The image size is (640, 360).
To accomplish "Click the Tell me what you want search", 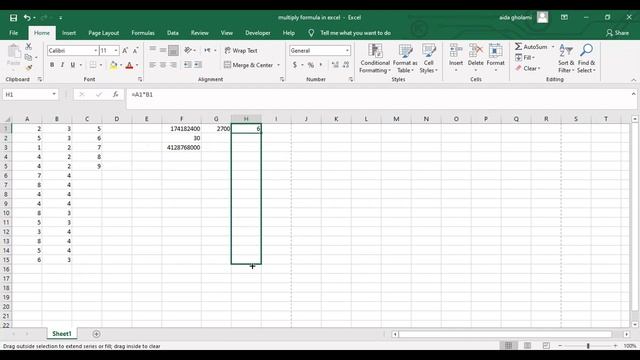I will pos(355,33).
